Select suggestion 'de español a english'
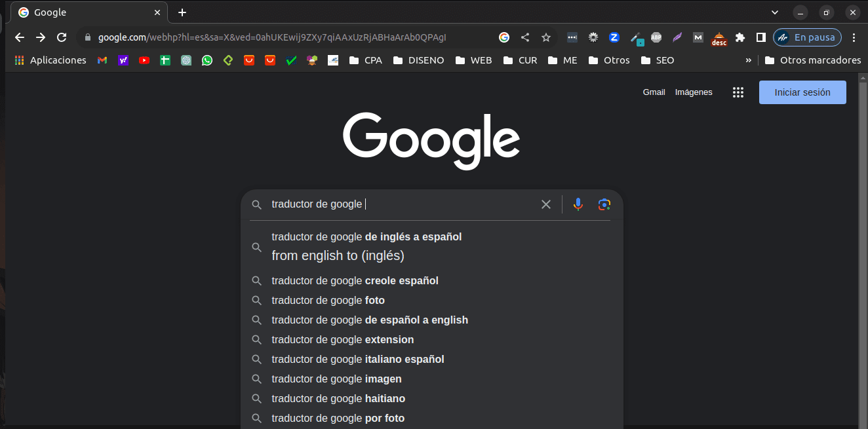 tap(431, 320)
